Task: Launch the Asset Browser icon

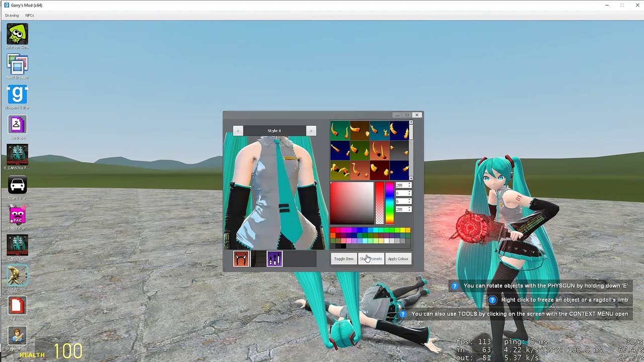Action: 17,64
